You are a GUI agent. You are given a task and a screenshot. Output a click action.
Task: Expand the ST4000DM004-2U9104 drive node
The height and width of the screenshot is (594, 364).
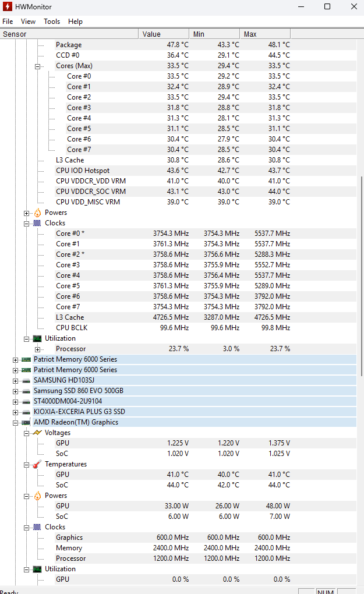(15, 402)
